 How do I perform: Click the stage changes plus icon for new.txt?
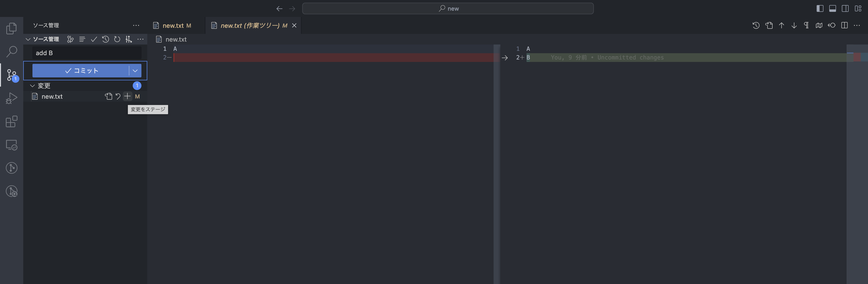pyautogui.click(x=127, y=97)
